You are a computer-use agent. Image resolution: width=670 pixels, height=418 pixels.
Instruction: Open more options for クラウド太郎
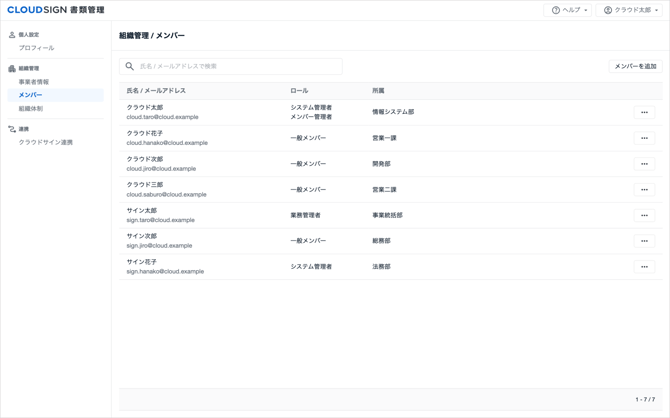(x=644, y=112)
